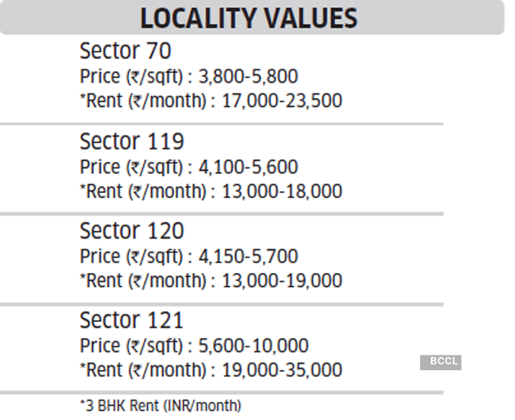Screen dimensions: 515x420
Task: Click the Sector 121 price 5,600-10,000 line
Action: click(194, 346)
